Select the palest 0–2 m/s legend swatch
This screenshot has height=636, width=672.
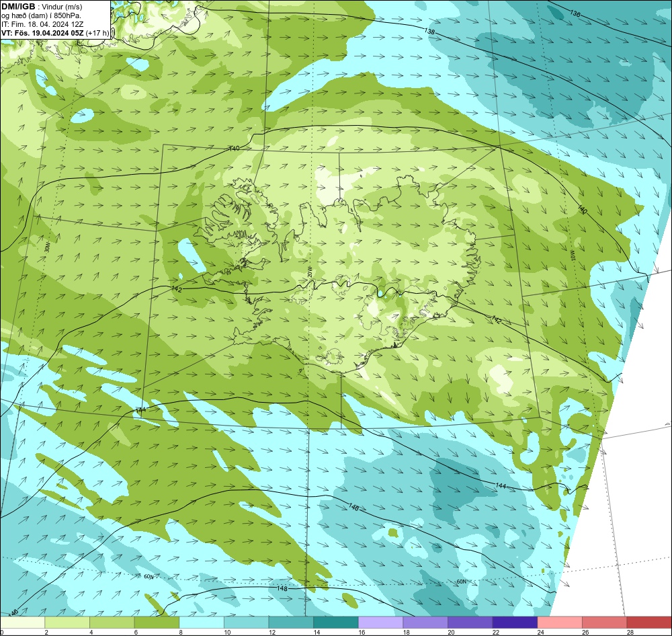pos(22,622)
